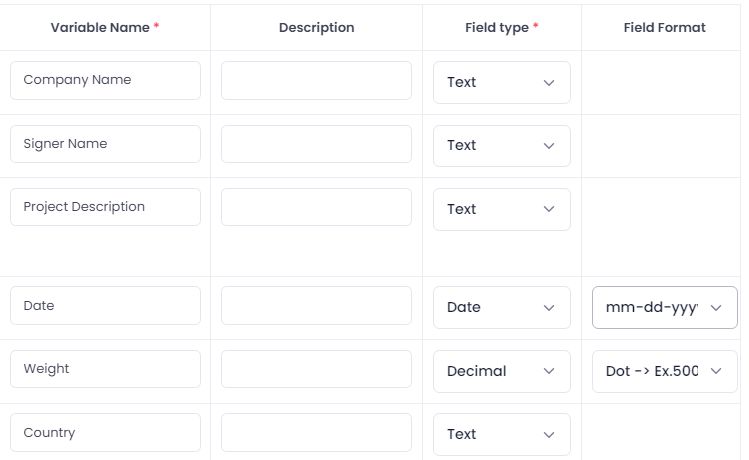Click the Project Description variable field
Viewport: 749px width, 460px height.
click(105, 207)
